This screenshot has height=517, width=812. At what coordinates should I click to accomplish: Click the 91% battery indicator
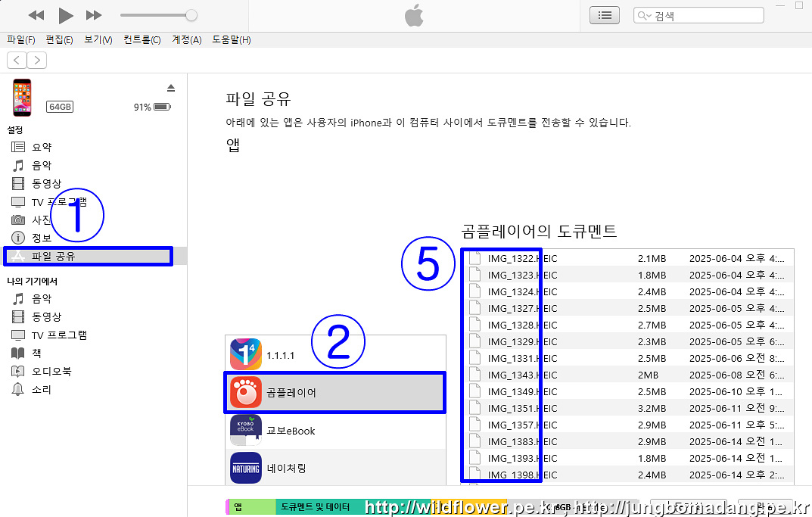[x=152, y=107]
